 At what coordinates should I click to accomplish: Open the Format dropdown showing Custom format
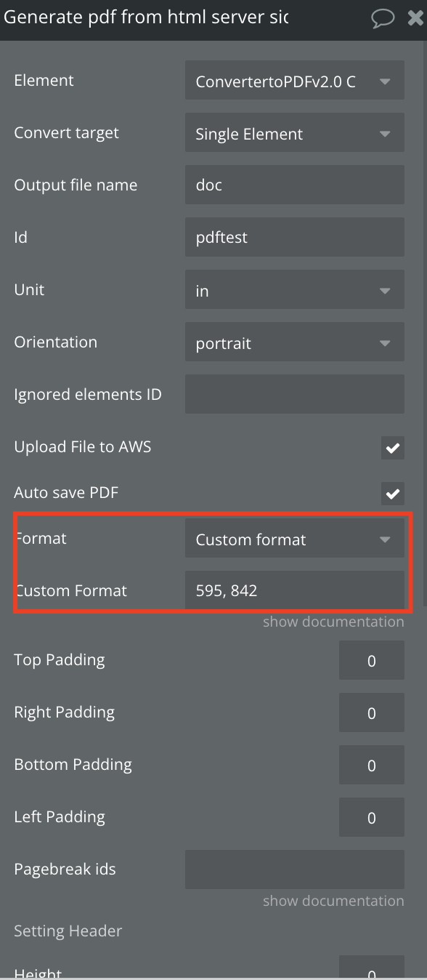pos(295,539)
